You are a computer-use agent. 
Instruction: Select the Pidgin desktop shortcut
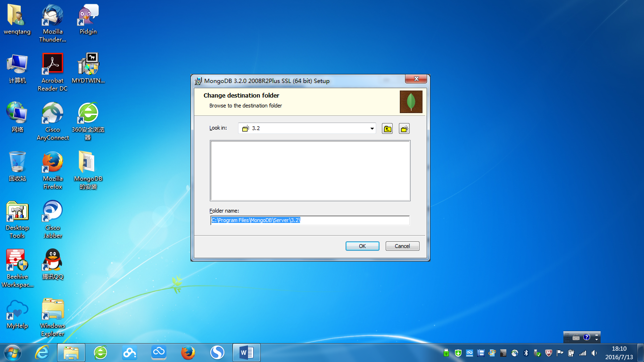point(88,20)
